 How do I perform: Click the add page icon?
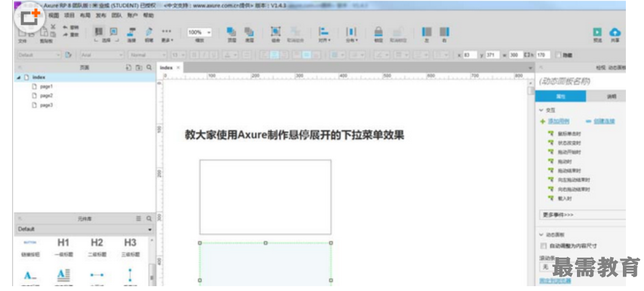127,67
